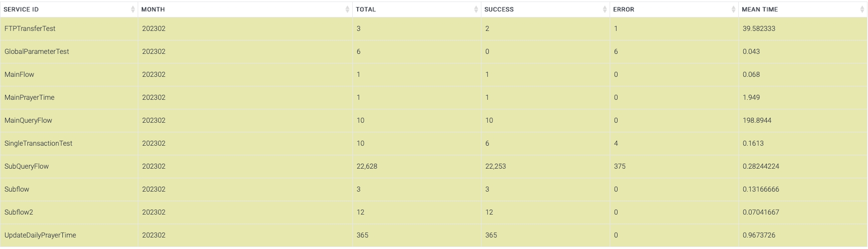This screenshot has height=249, width=868.
Task: Click sort arrows icon on Success column
Action: click(x=605, y=9)
